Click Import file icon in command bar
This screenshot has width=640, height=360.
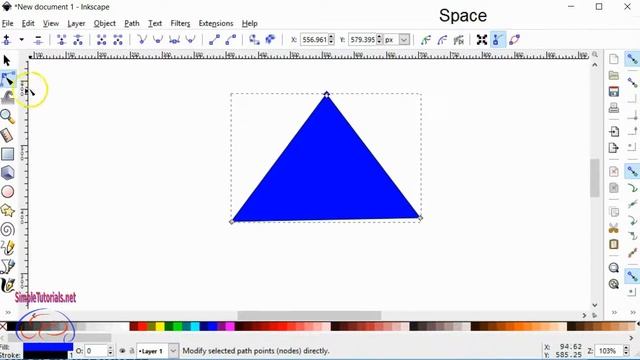pos(613,131)
